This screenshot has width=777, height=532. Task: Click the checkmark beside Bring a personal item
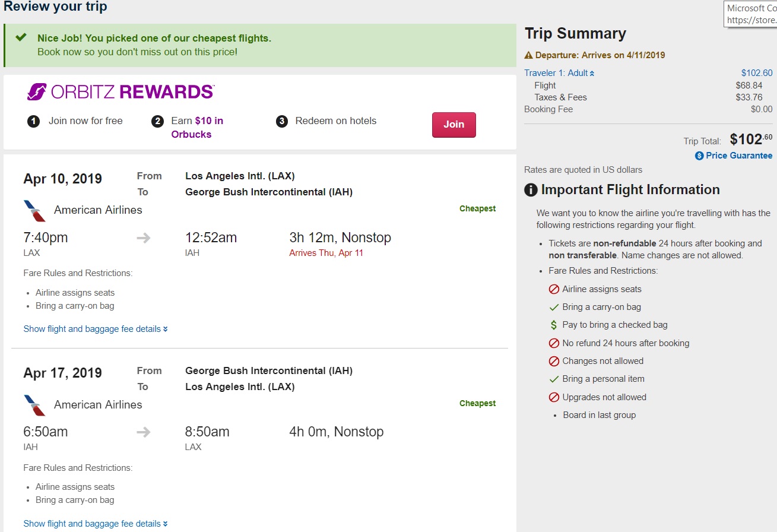554,379
